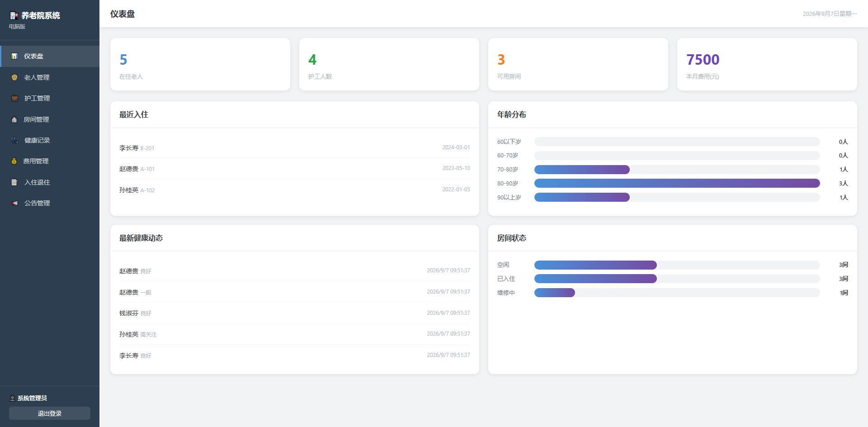Click the 退出登录 button
The width and height of the screenshot is (868, 427).
coord(50,413)
